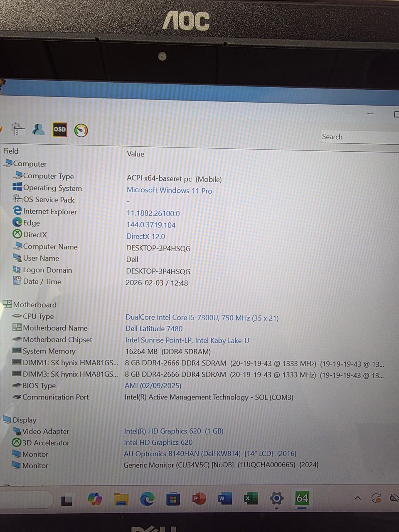Click the user-silhouette toolbar icon
This screenshot has height=532, width=399.
tap(39, 129)
